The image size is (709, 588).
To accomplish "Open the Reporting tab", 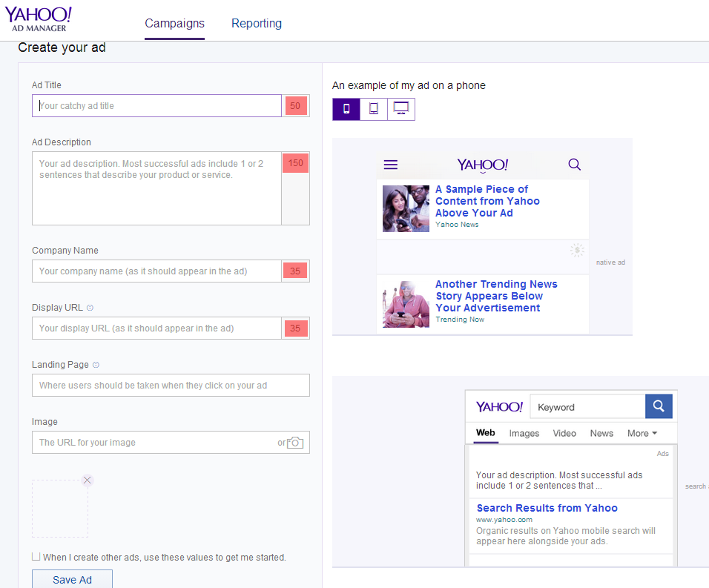I will coord(257,24).
